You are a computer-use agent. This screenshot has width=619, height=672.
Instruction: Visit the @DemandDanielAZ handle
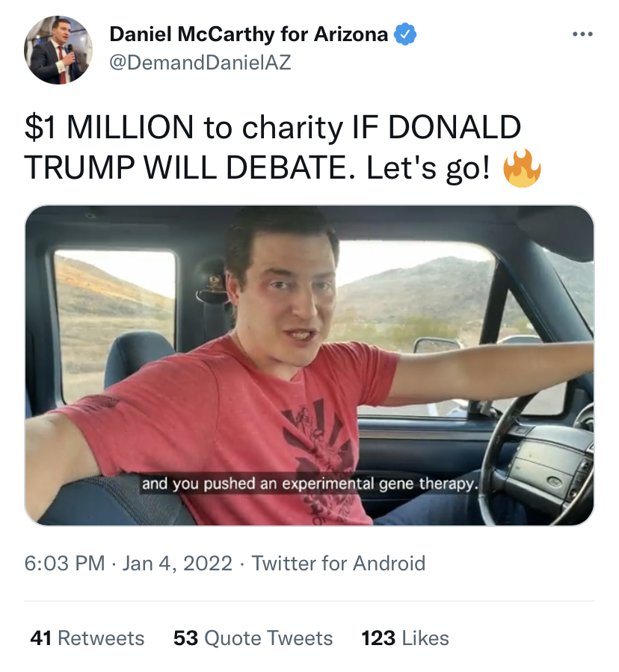200,63
